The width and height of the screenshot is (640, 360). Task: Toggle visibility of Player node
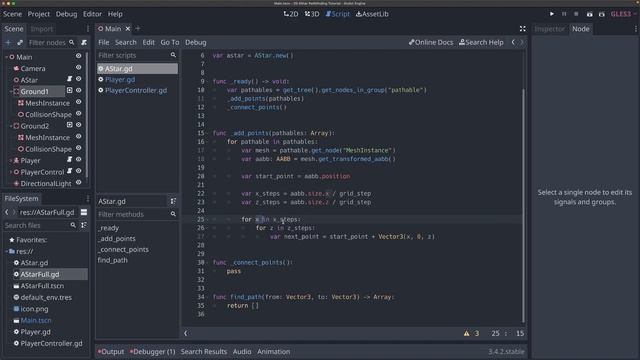(x=78, y=160)
